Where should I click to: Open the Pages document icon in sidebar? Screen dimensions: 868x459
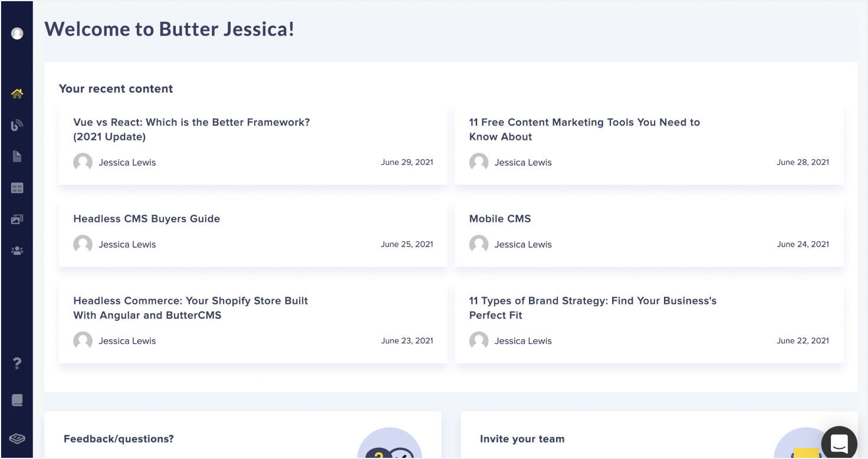point(17,156)
